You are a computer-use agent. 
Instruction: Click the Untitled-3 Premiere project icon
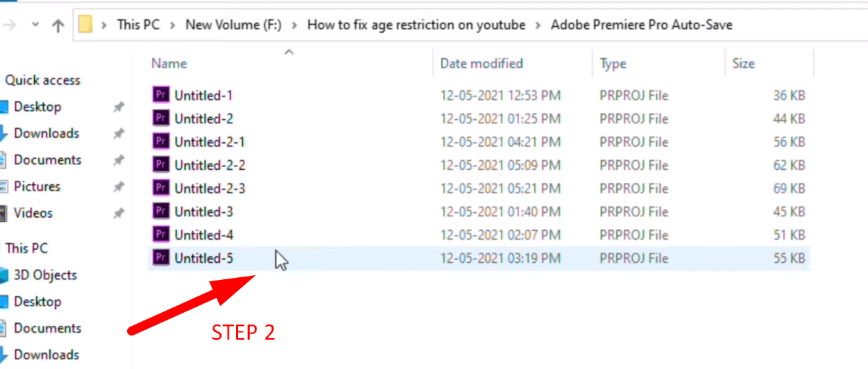161,212
